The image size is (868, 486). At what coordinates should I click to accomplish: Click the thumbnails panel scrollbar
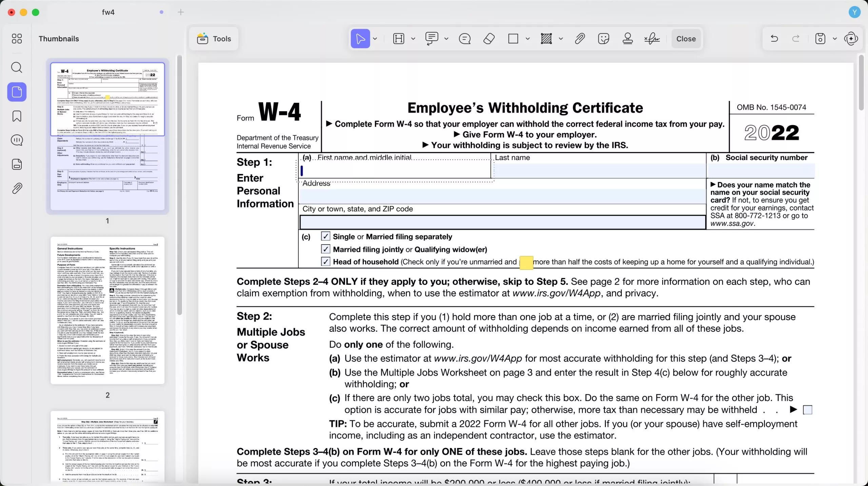pos(179,185)
